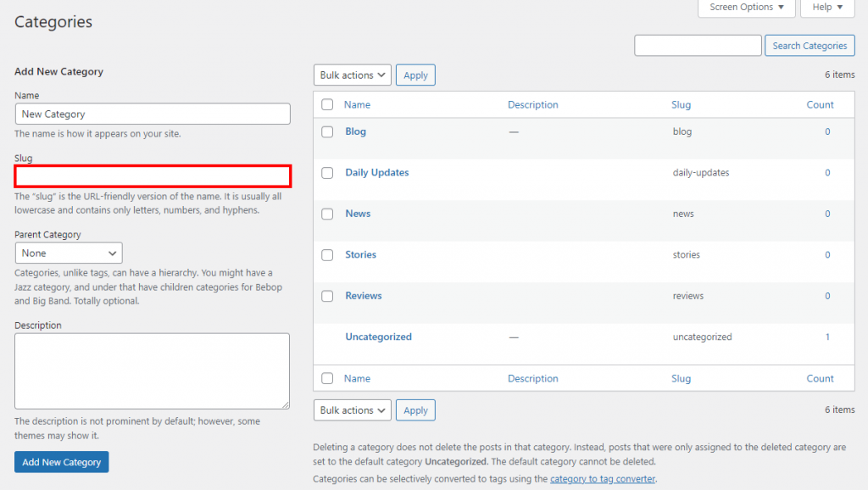Open the Uncategorized category

[378, 337]
